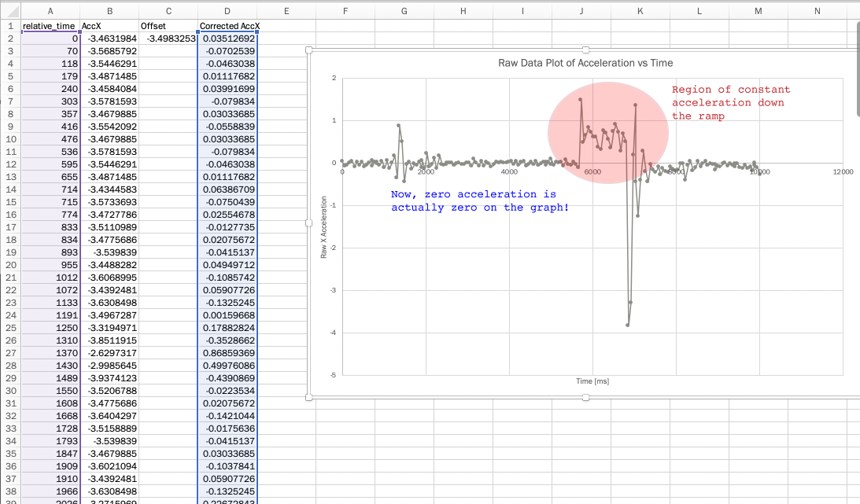
Task: Click the blue 'Now, zero acceleration' text box
Action: pos(480,200)
